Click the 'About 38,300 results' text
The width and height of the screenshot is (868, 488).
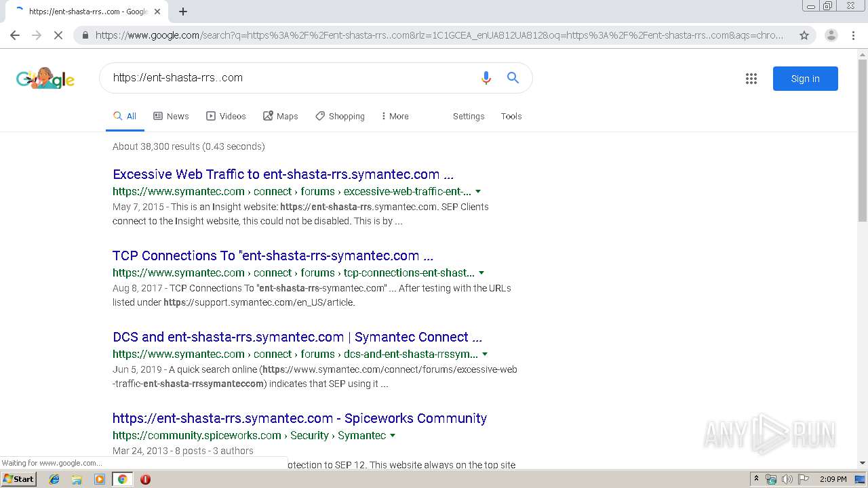(189, 146)
